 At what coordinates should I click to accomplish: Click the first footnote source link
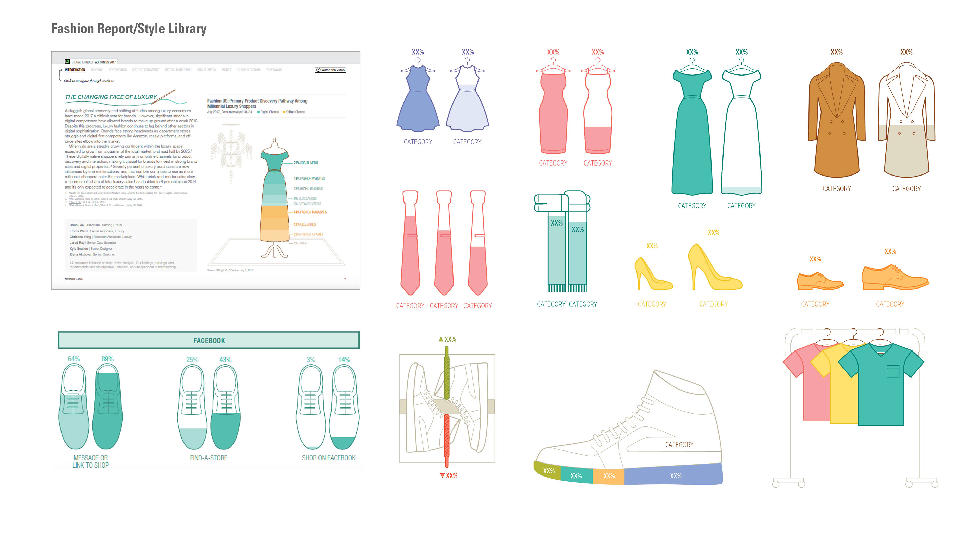[x=116, y=193]
